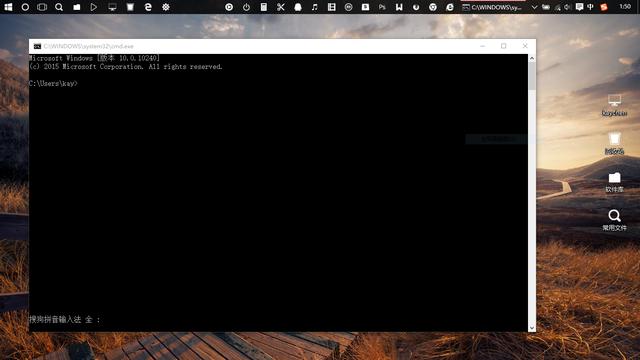The height and width of the screenshot is (360, 640).
Task: Open the Settings gear in taskbar
Action: (x=166, y=7)
